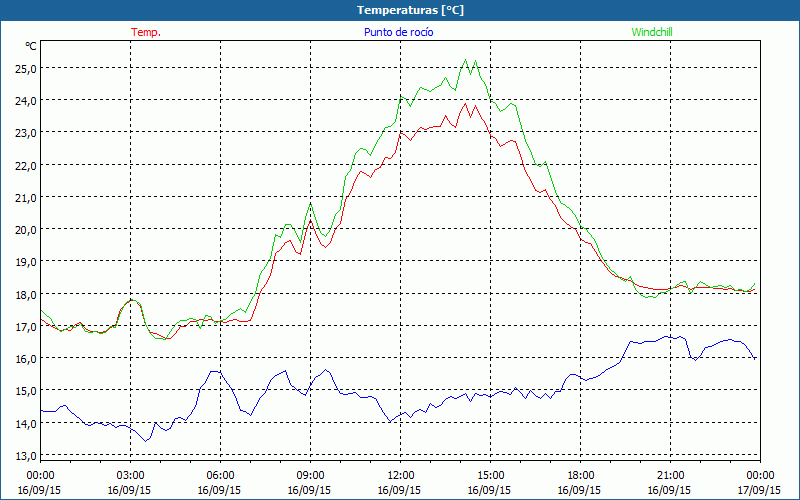
Task: Click the °C axis unit label
Action: tap(31, 46)
